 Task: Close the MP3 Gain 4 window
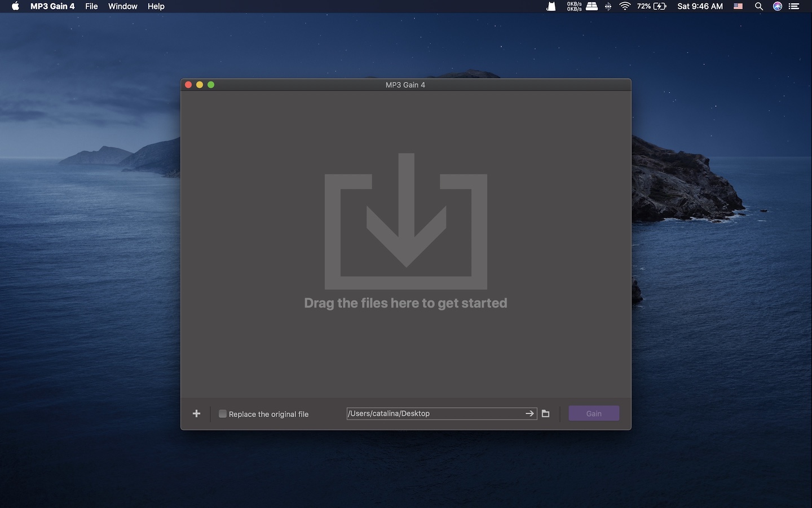click(188, 85)
